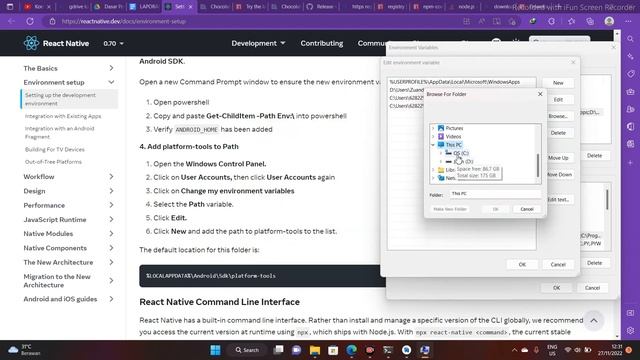Collapse This PC in the folder tree
Image resolution: width=640 pixels, height=360 pixels.
(x=433, y=145)
